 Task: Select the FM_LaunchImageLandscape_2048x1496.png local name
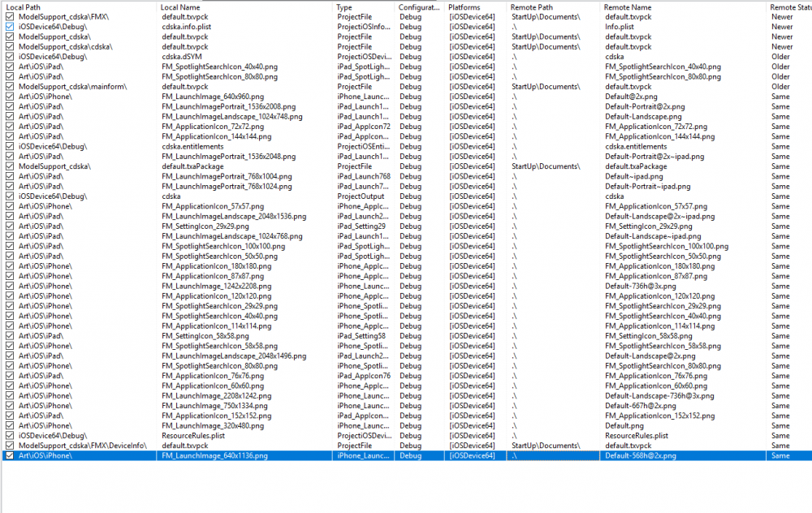tap(234, 356)
